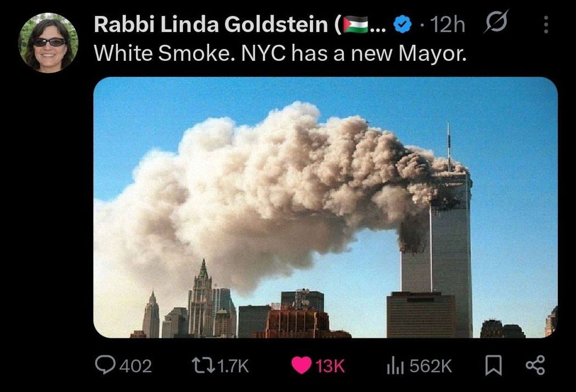Viewport: 576px width, 392px height.
Task: Click the flag emoji in display name
Action: 355,25
